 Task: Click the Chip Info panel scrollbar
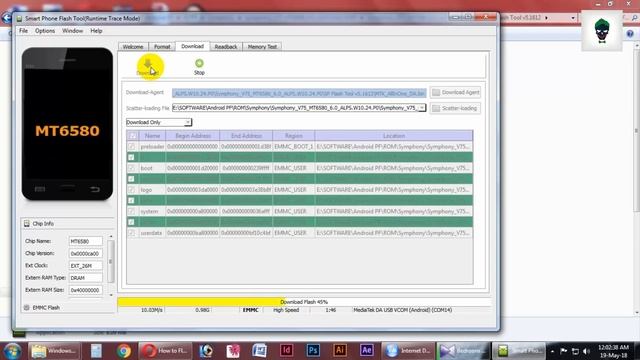(111, 261)
